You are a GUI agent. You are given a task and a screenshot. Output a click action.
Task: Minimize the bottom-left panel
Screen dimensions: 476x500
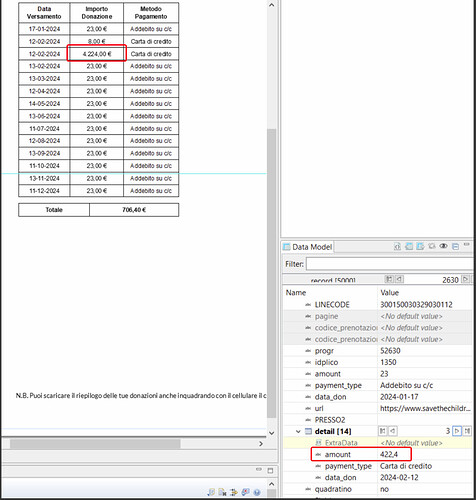point(259,469)
